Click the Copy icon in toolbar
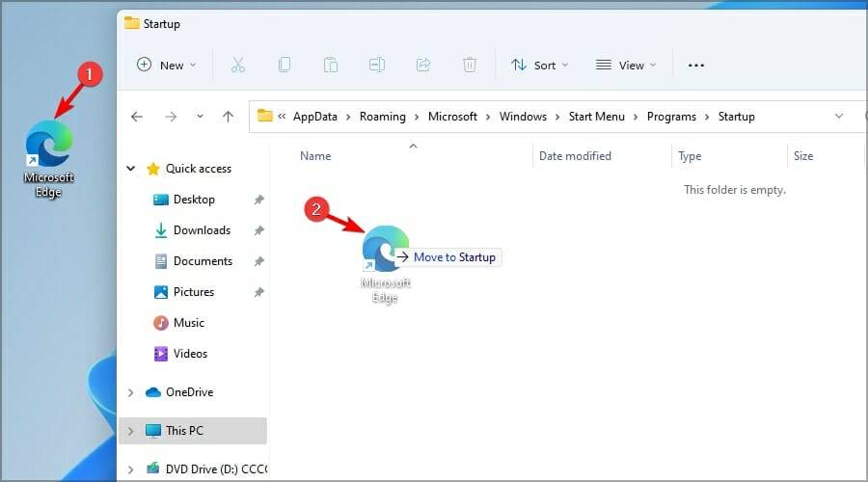868x482 pixels. pos(285,66)
